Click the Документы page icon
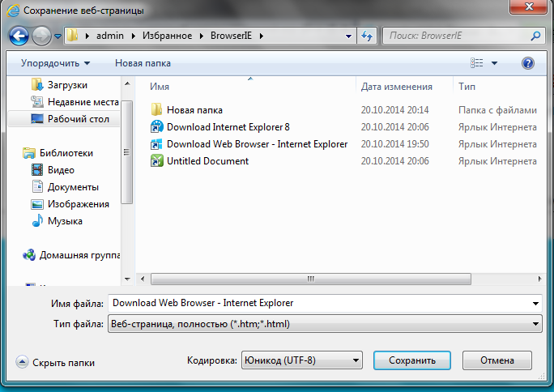 [37, 186]
